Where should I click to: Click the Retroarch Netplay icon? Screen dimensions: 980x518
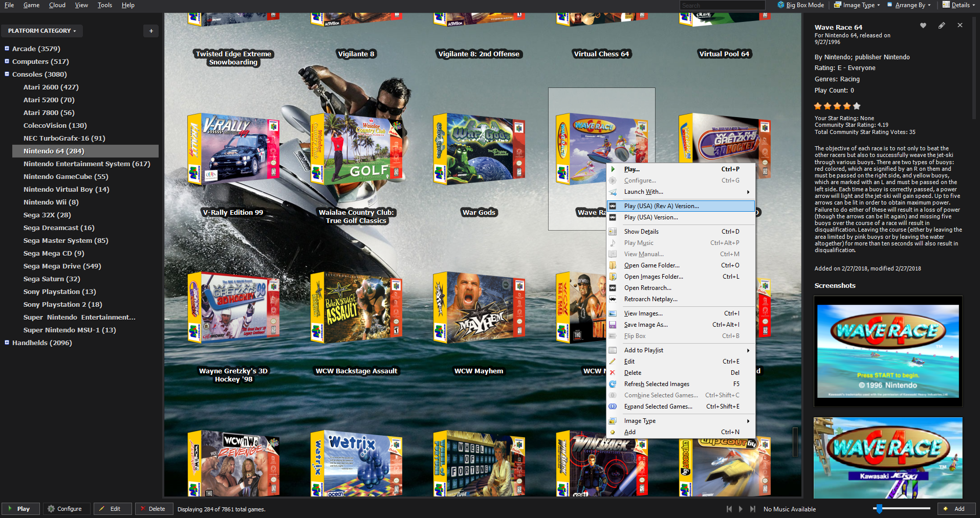(x=613, y=299)
